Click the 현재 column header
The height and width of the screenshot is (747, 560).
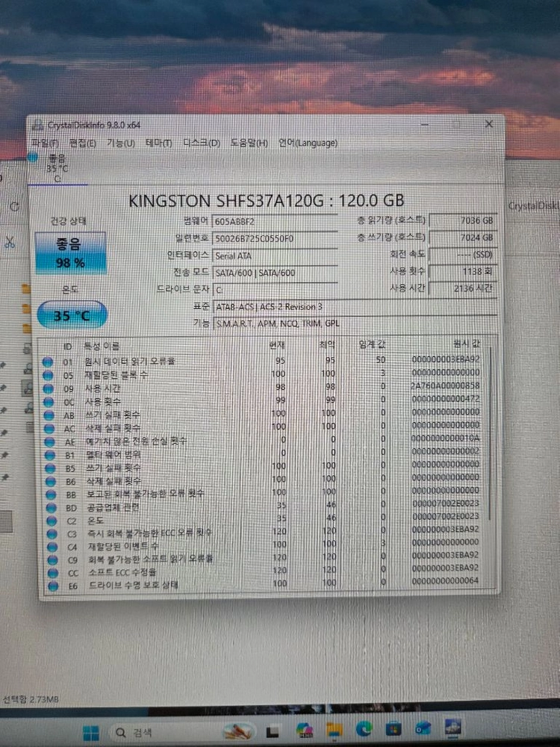click(276, 344)
